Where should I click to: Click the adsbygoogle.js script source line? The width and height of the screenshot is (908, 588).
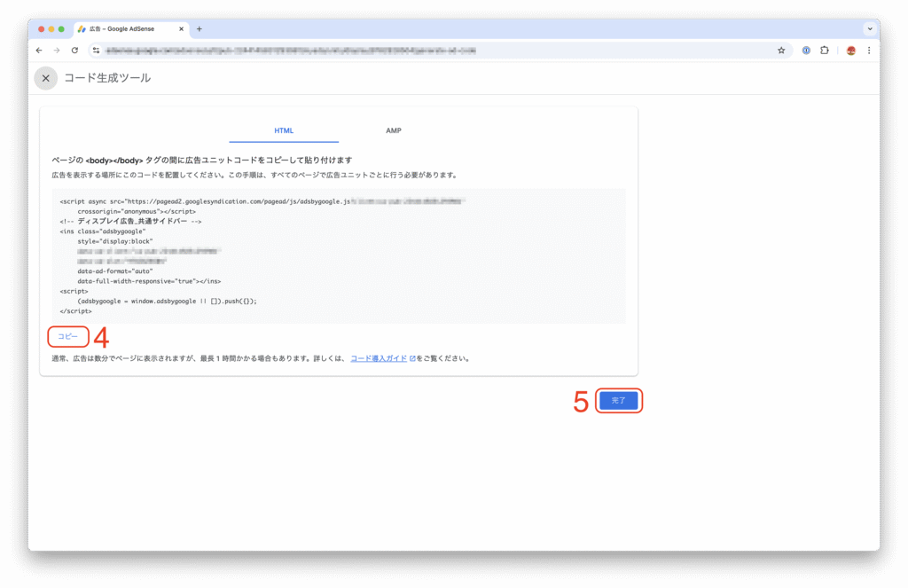(262, 201)
